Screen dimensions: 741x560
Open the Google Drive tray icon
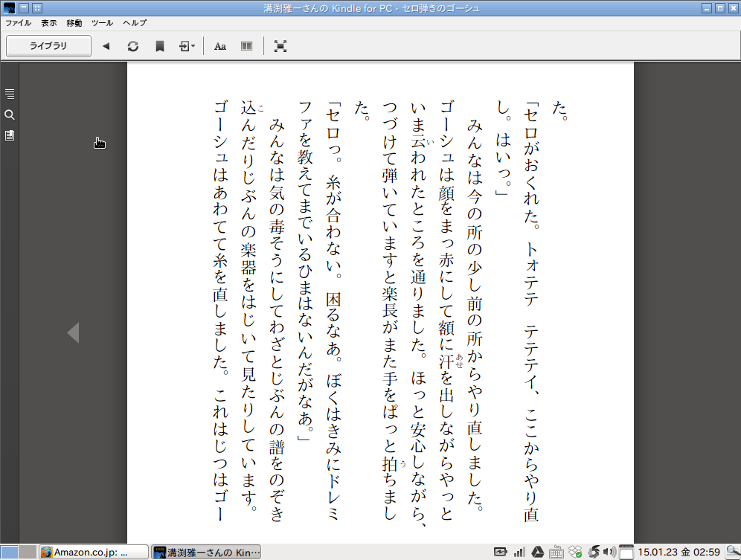[537, 552]
